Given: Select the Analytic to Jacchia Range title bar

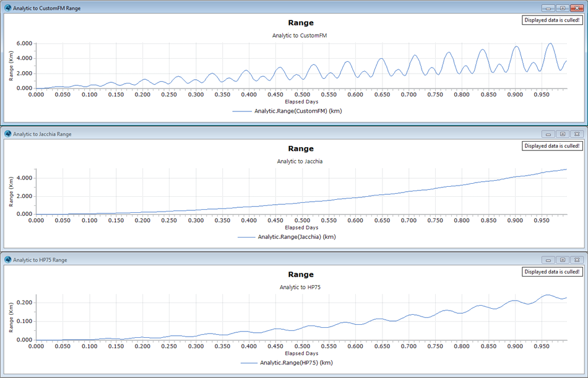Looking at the screenshot, I should [x=294, y=134].
